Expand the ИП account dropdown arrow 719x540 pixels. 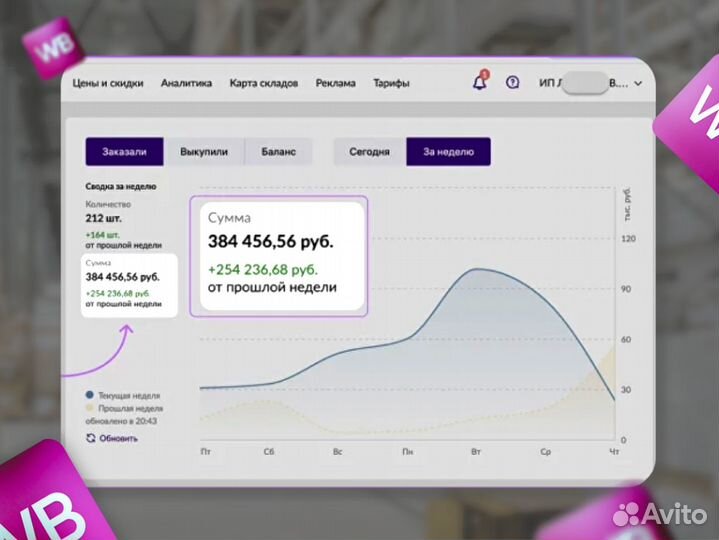pos(639,83)
